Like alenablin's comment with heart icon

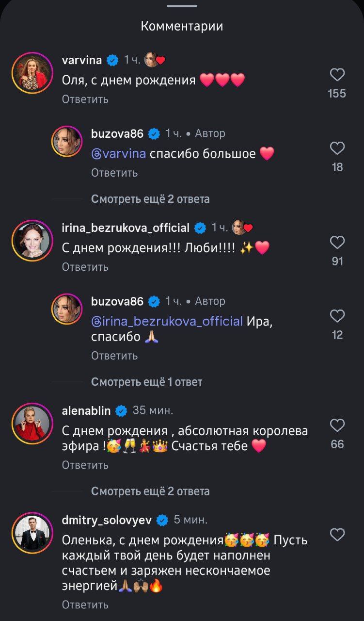337,425
